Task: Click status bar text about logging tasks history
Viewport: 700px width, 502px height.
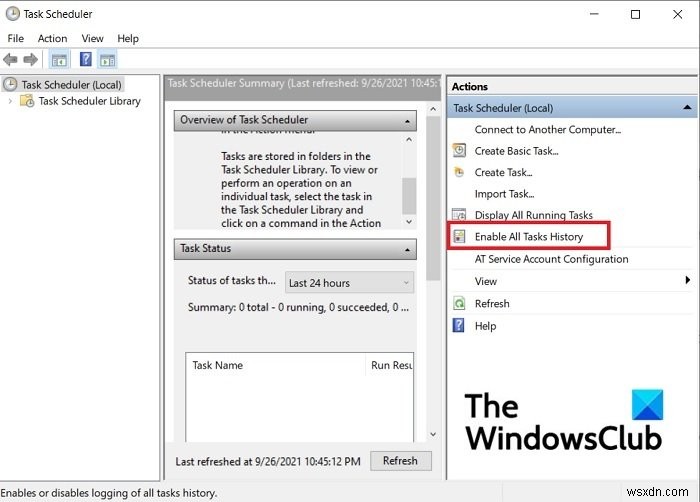Action: [x=109, y=493]
